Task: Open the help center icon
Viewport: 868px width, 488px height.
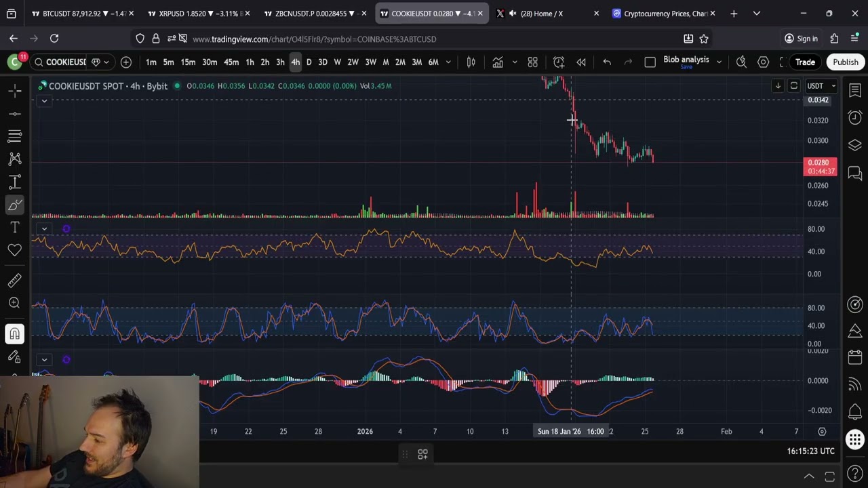Action: pyautogui.click(x=854, y=474)
